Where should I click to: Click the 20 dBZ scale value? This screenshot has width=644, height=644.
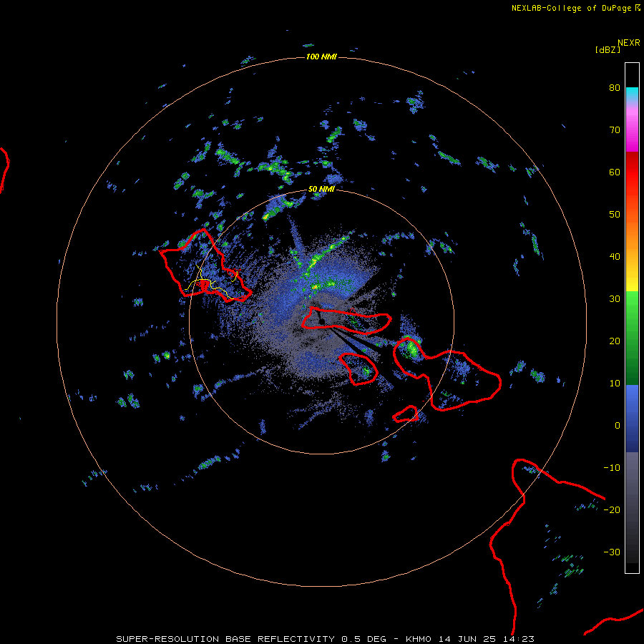tap(615, 341)
